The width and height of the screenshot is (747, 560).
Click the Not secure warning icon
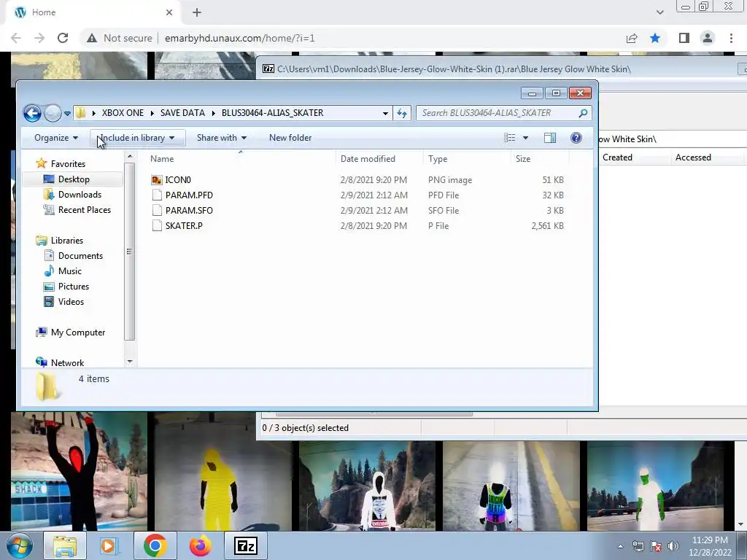[92, 38]
